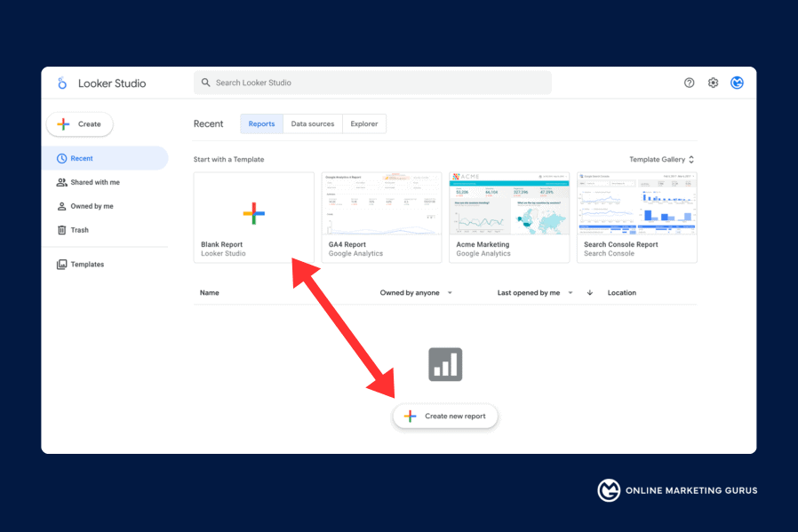The width and height of the screenshot is (798, 532).
Task: Click Create new report button
Action: click(x=445, y=416)
